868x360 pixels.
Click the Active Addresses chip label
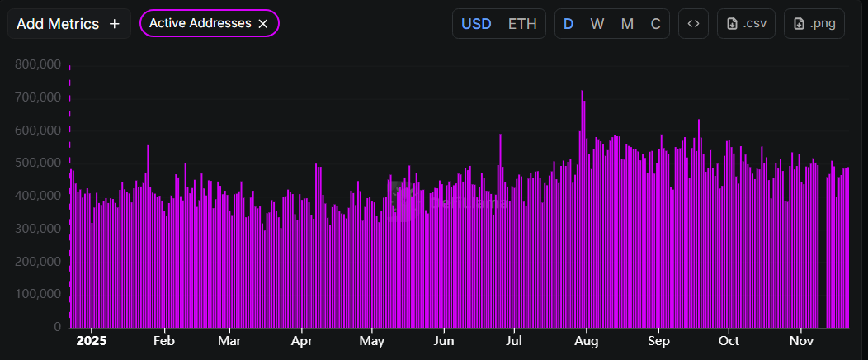(200, 24)
